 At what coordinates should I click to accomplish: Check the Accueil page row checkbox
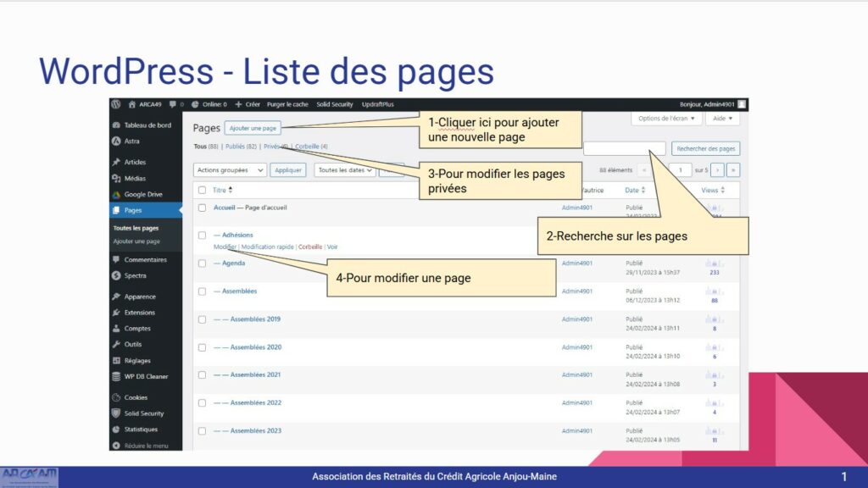[201, 208]
